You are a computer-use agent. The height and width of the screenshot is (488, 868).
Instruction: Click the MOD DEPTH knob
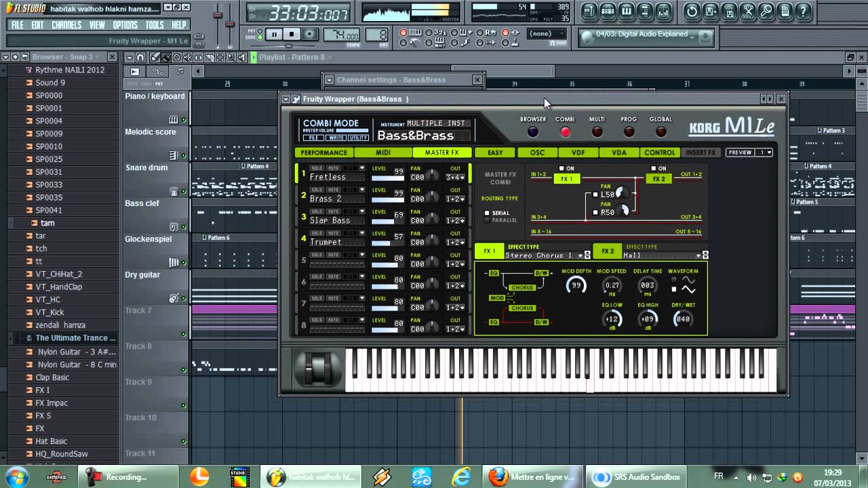576,285
